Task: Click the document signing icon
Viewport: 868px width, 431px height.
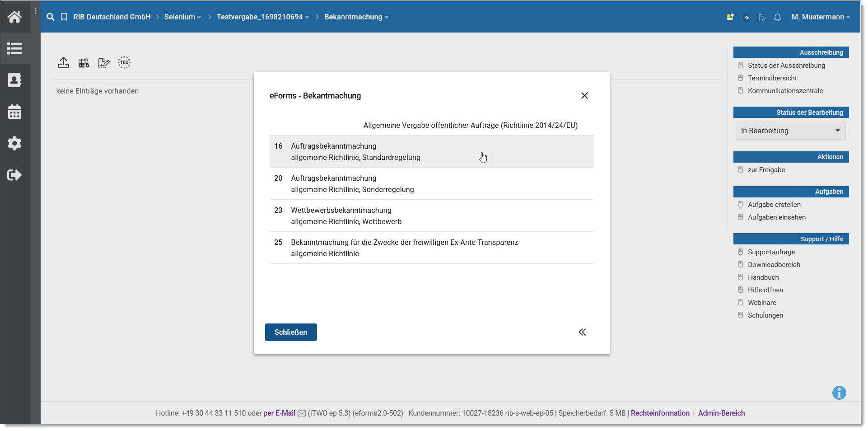Action: 104,63
